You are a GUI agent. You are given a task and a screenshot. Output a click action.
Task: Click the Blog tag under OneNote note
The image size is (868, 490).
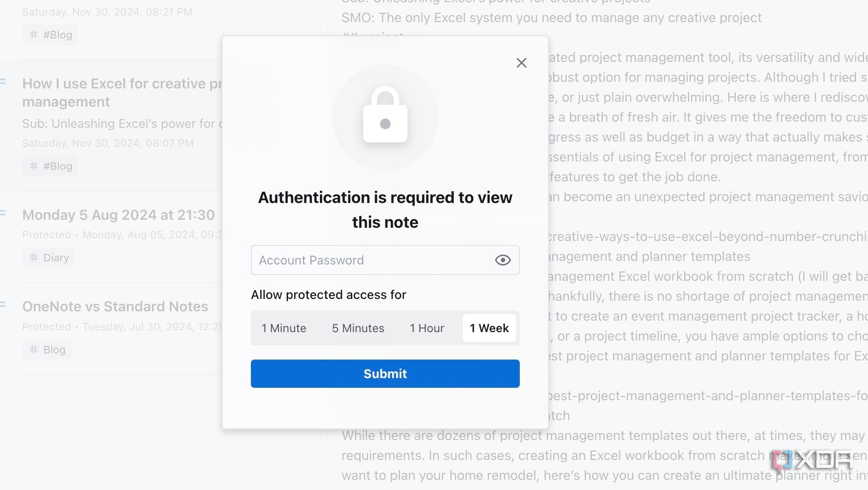point(47,350)
